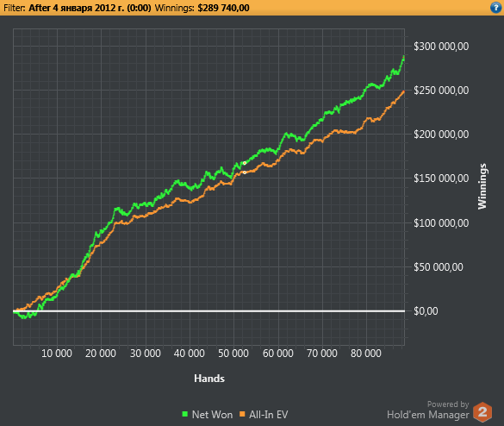Click the white marker on green line

click(x=245, y=163)
